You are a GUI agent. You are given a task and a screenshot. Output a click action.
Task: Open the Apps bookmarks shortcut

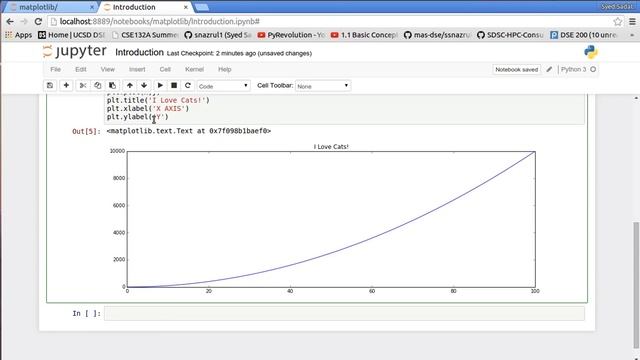point(19,35)
